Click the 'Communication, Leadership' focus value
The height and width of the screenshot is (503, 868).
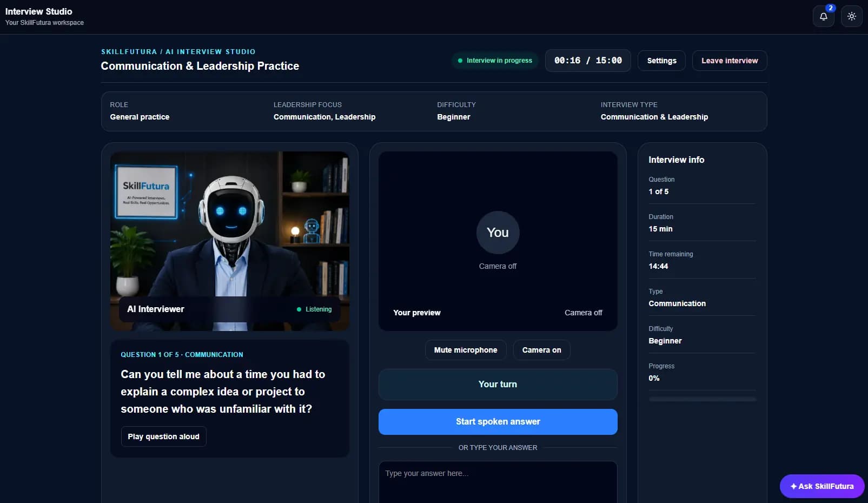click(x=324, y=117)
